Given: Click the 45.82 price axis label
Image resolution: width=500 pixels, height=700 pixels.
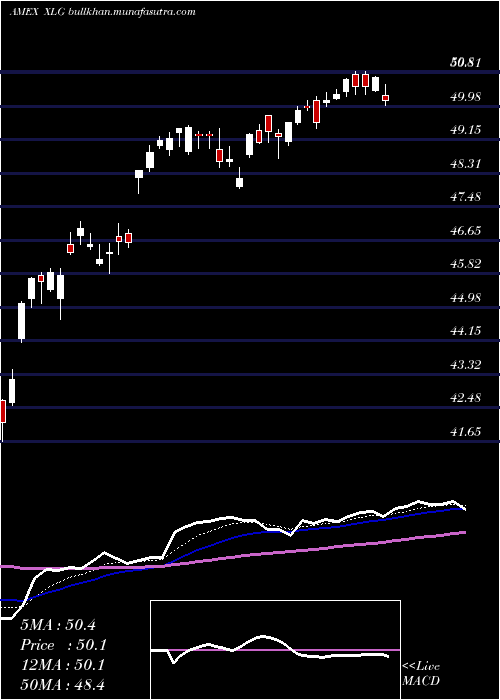Looking at the screenshot, I should 466,264.
